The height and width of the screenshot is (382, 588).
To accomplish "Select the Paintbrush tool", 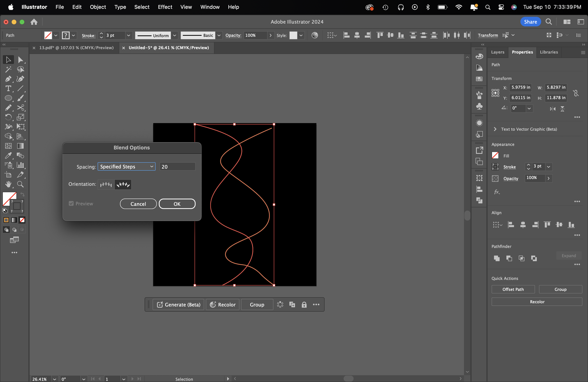I will (x=20, y=98).
